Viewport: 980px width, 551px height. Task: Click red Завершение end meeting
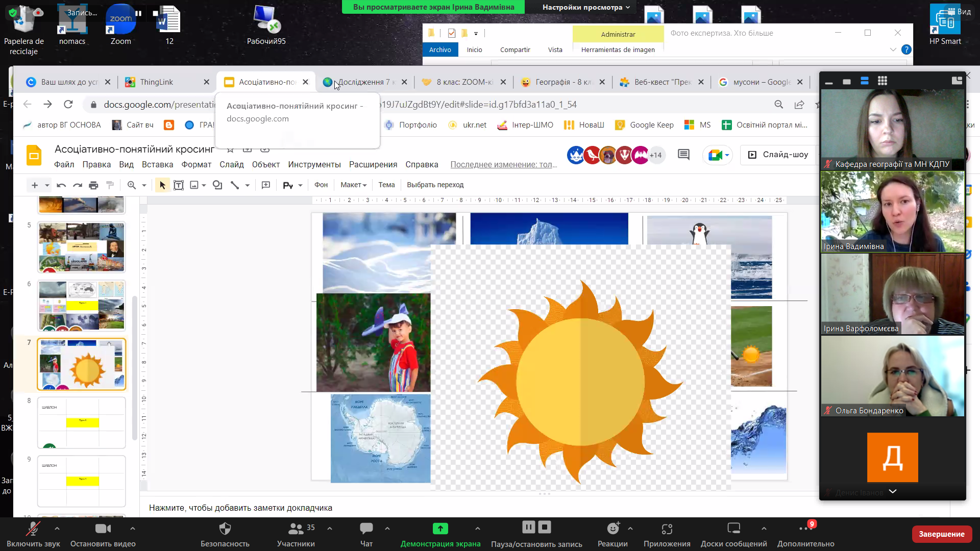click(x=941, y=534)
